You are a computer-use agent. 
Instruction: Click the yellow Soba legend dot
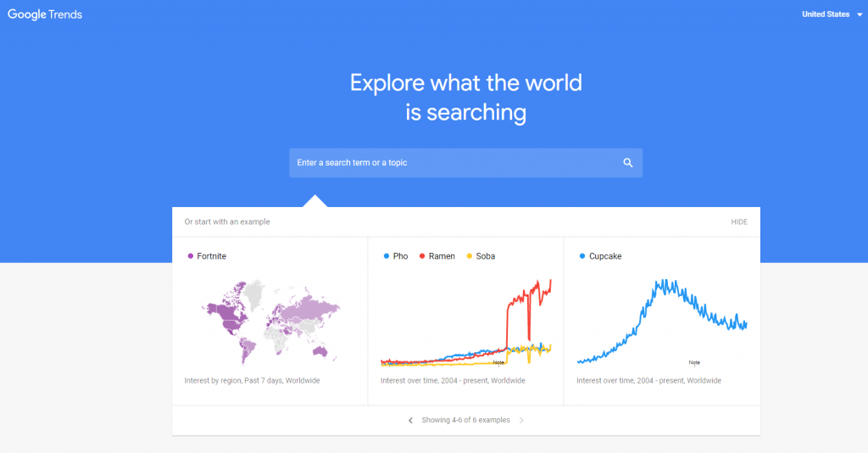click(x=470, y=256)
